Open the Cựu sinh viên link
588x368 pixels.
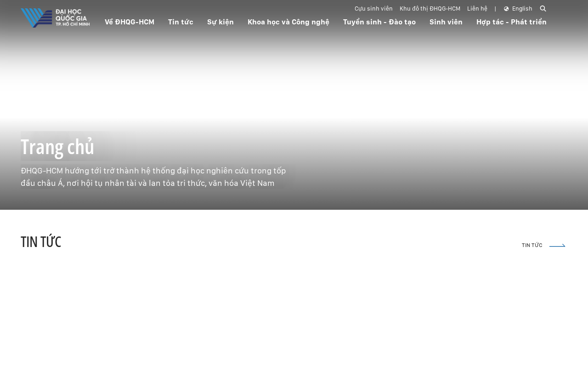[373, 9]
